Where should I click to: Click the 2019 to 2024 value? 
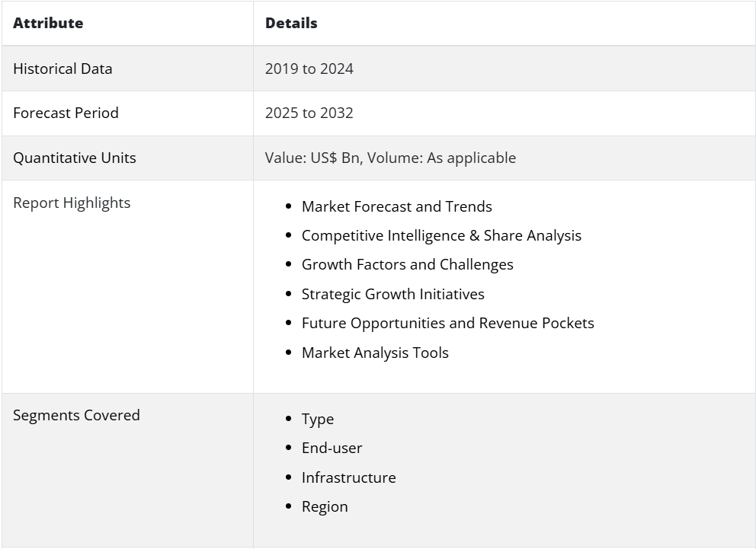[x=309, y=69]
